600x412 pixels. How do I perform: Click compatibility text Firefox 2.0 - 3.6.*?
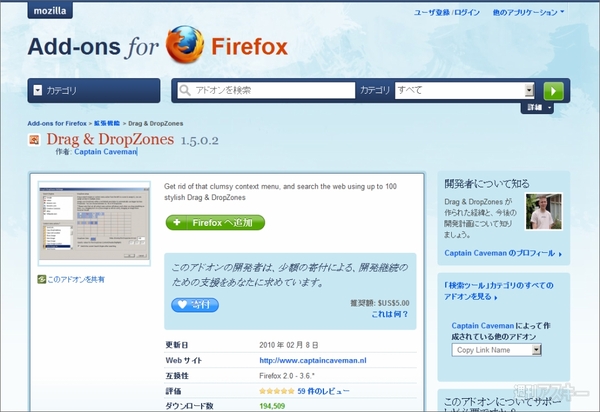coord(287,376)
